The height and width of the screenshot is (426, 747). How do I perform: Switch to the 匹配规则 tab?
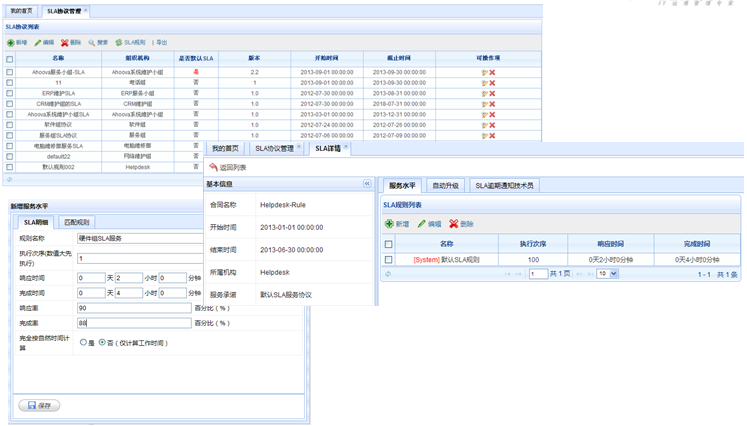[76, 223]
